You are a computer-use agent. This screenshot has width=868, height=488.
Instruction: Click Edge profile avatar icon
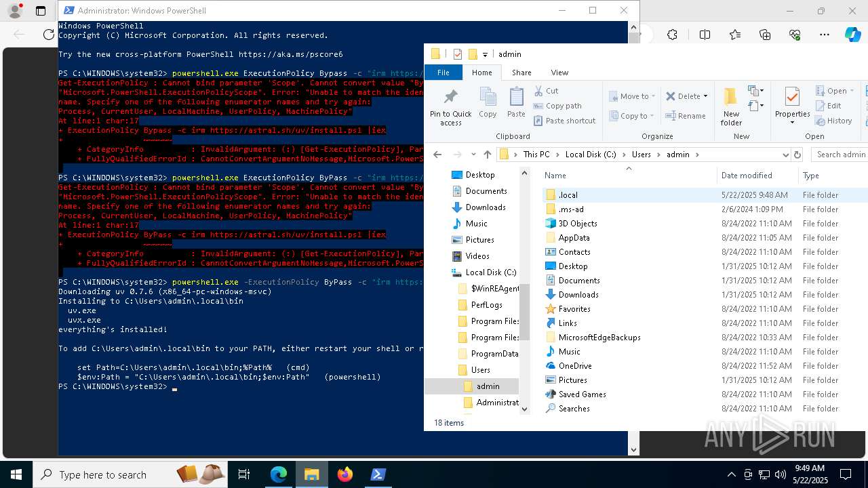point(15,11)
